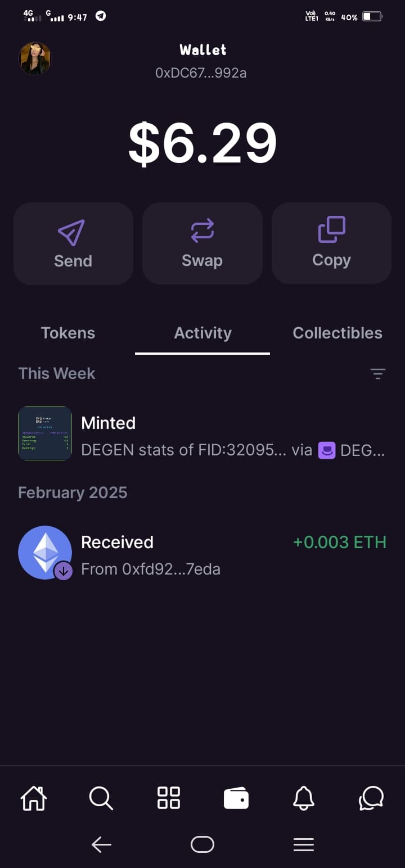Viewport: 405px width, 868px height.
Task: Tap the profile avatar picture
Action: 35,58
